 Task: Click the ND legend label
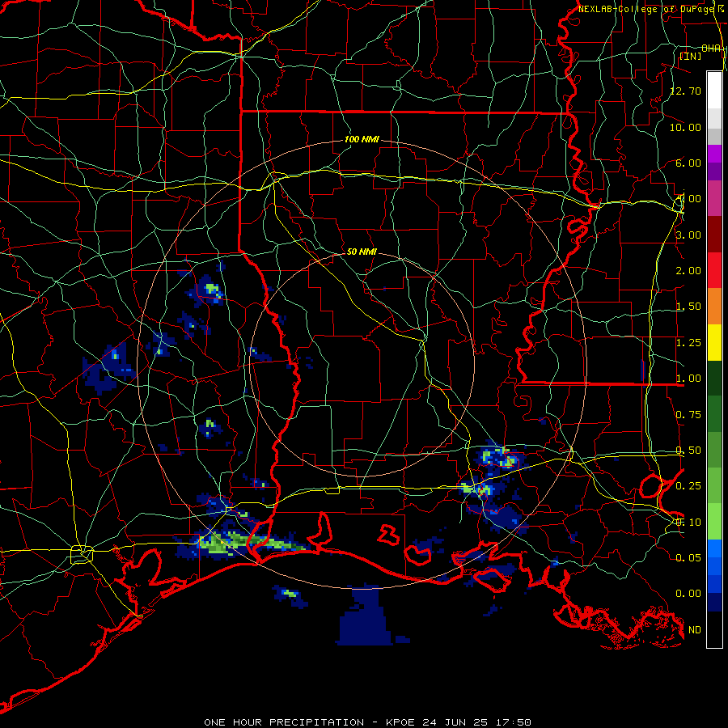click(695, 630)
